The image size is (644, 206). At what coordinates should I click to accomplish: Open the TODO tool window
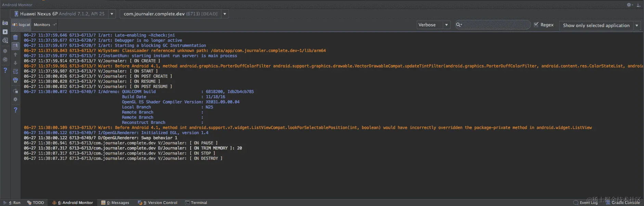tap(36, 203)
